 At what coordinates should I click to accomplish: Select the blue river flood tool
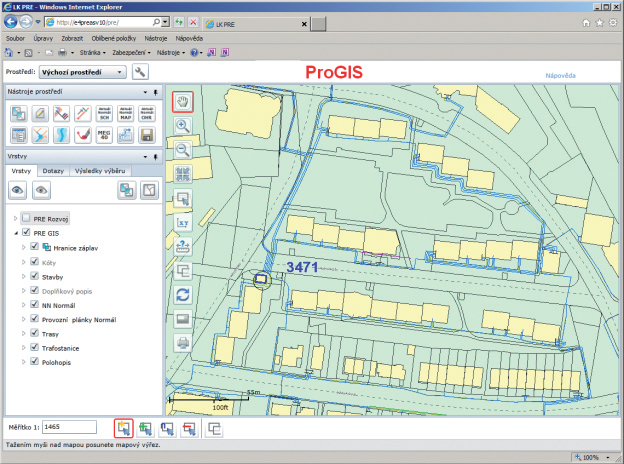61,135
